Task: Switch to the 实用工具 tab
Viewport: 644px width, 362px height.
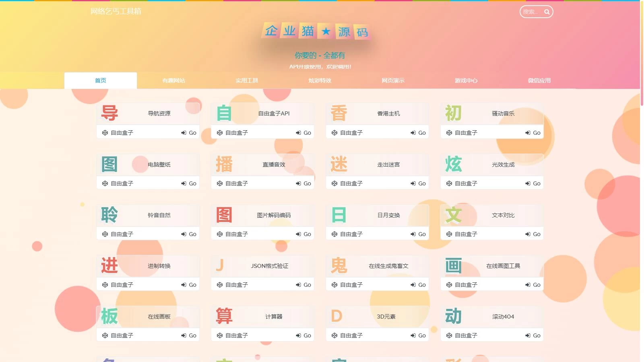Action: [x=246, y=80]
